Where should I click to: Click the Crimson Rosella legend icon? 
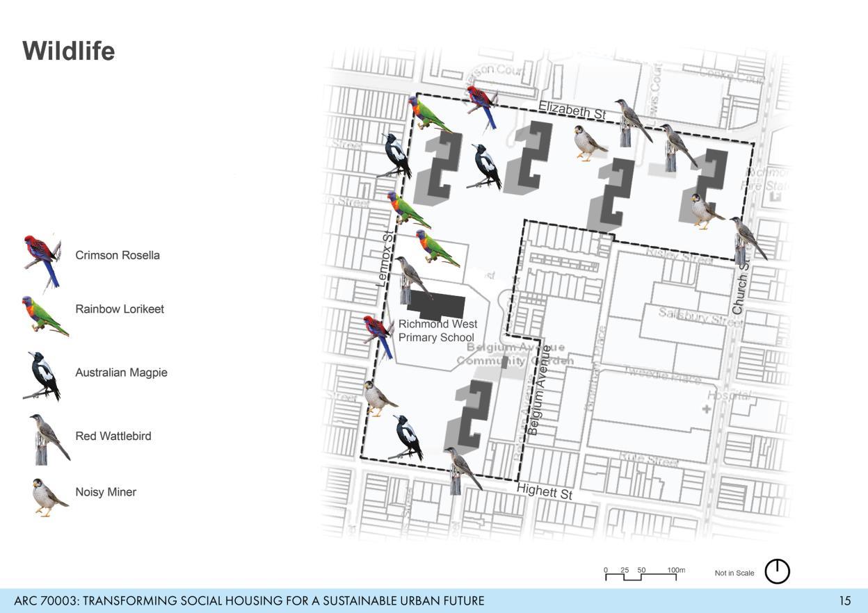43,261
